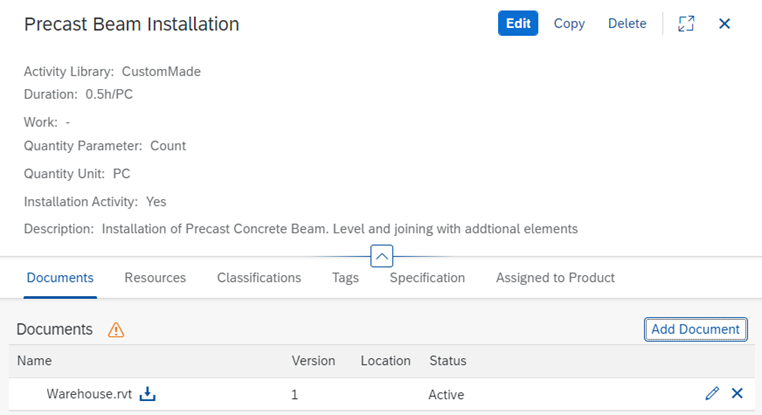Click Add Document button
762x415 pixels.
[x=695, y=329]
